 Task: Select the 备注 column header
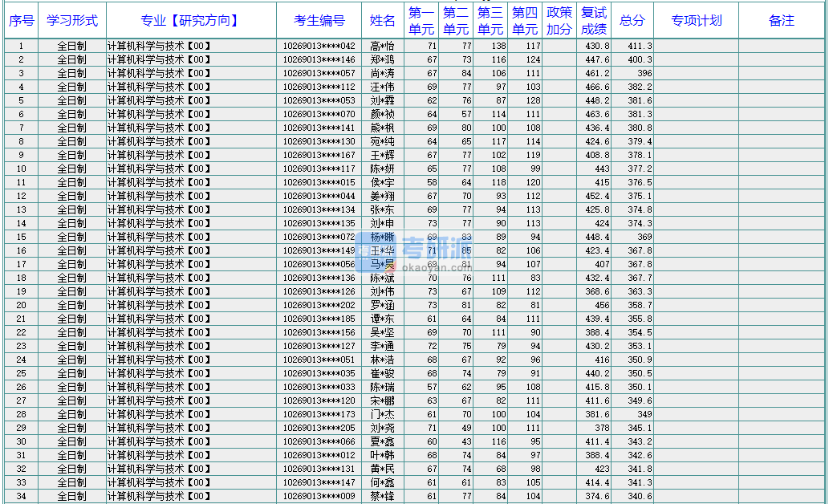tap(781, 21)
